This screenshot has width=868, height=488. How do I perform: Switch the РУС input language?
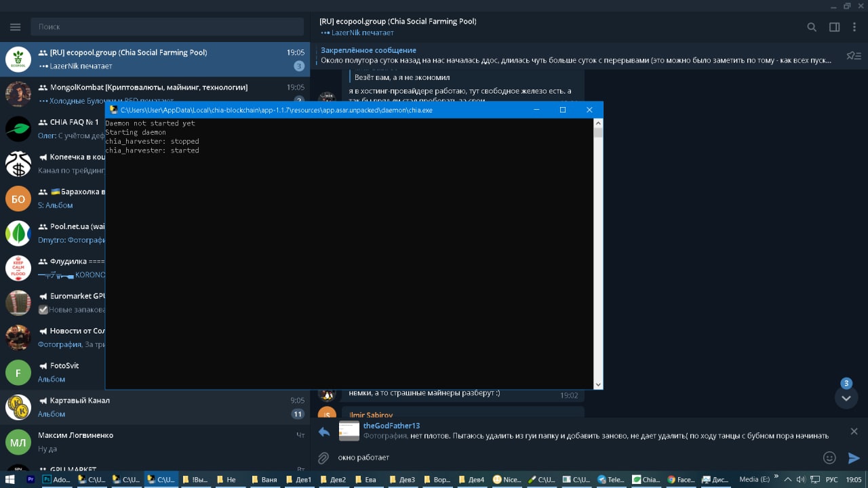[831, 479]
